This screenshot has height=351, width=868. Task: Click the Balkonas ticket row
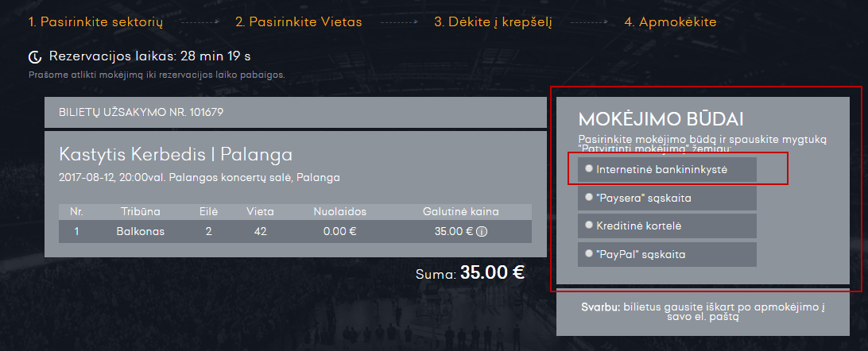point(295,232)
